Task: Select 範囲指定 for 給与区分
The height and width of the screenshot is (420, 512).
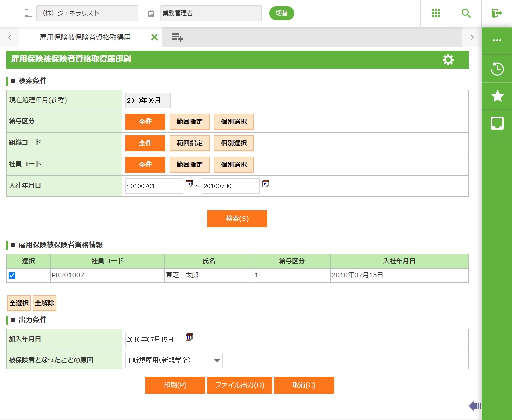Action: tap(190, 122)
